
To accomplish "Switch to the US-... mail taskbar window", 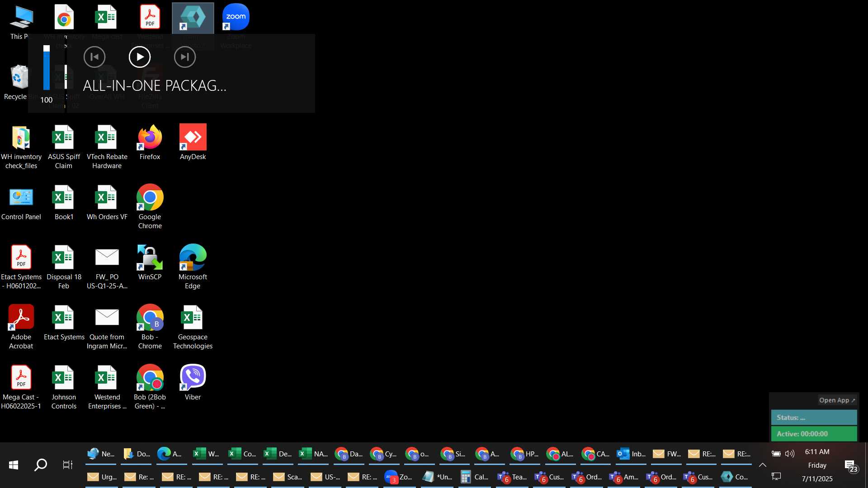I will (325, 477).
